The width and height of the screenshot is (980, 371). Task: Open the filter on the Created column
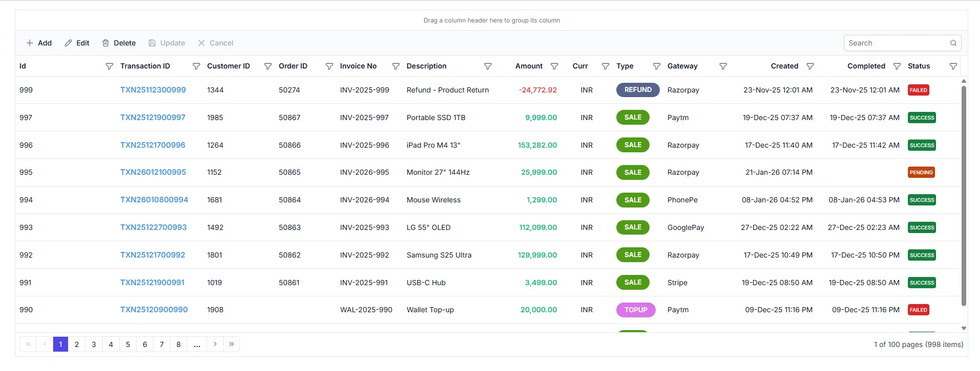810,66
